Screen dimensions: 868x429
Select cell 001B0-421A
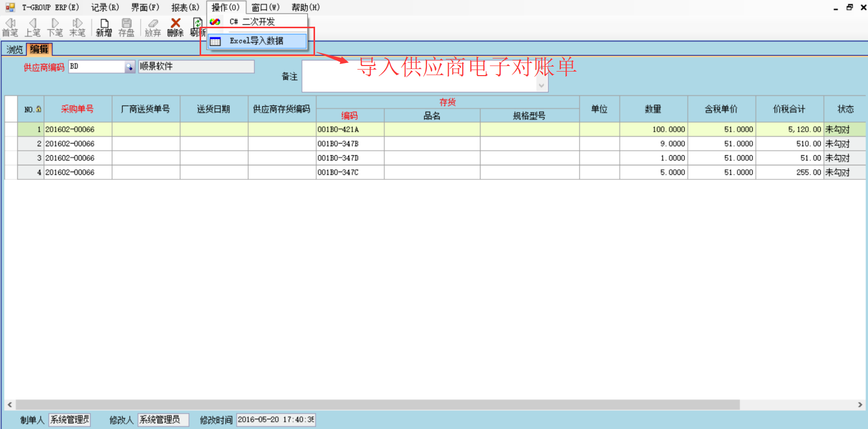coord(350,130)
